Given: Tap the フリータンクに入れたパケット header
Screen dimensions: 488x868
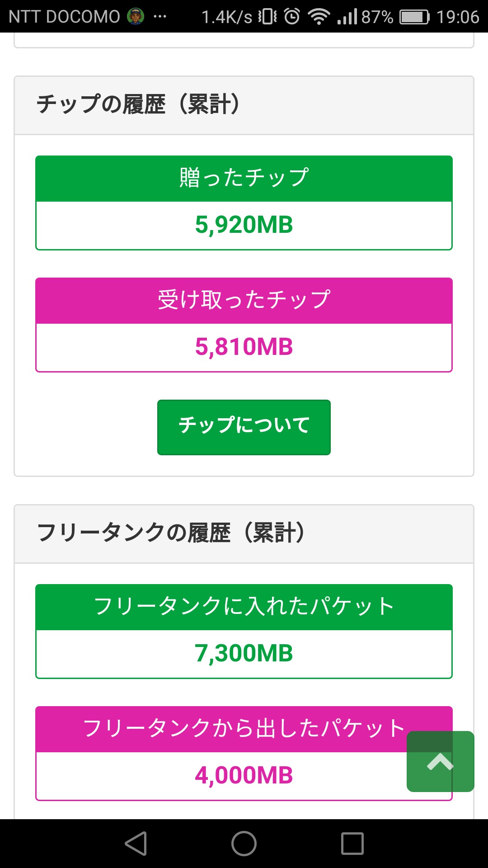Looking at the screenshot, I should click(x=244, y=607).
